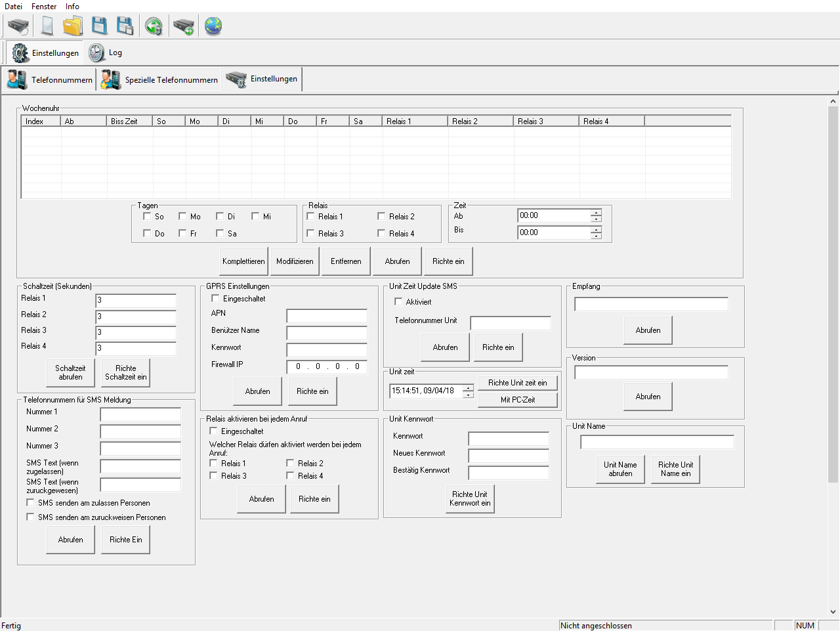Viewport: 840px width, 631px height.
Task: Click the Mit PC-Zeit button
Action: 518,400
